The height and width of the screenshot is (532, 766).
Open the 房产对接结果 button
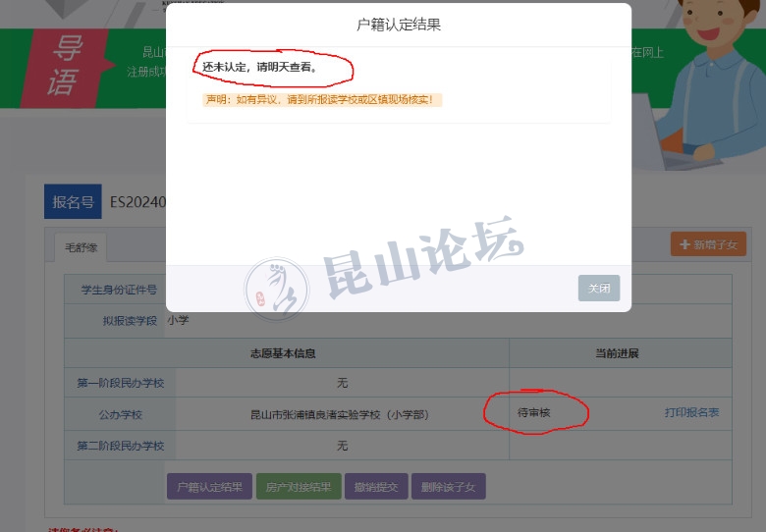(x=300, y=487)
